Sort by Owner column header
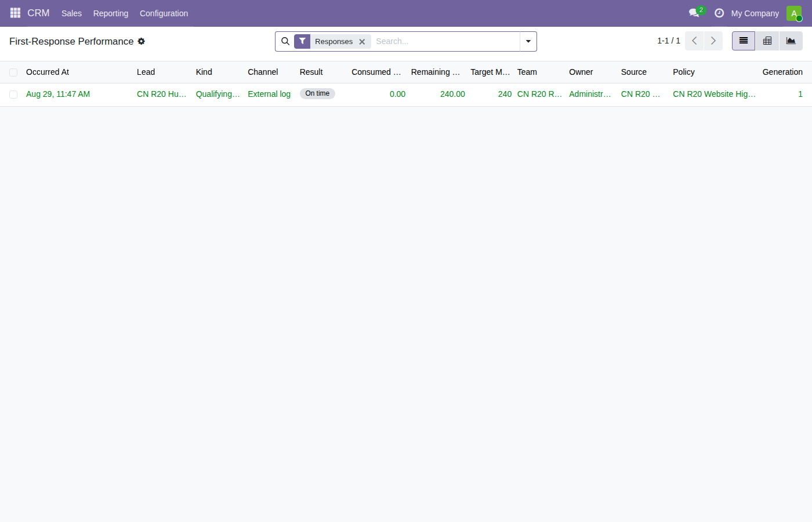The image size is (812, 522). point(581,72)
